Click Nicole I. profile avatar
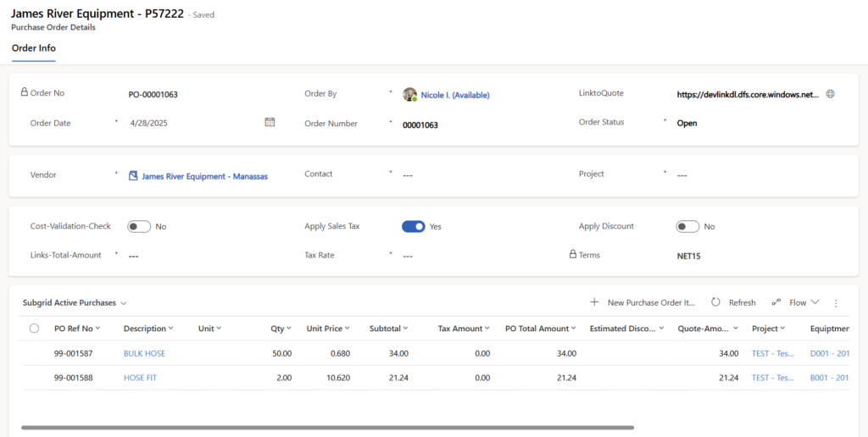Viewport: 868px width, 437px height. 409,95
